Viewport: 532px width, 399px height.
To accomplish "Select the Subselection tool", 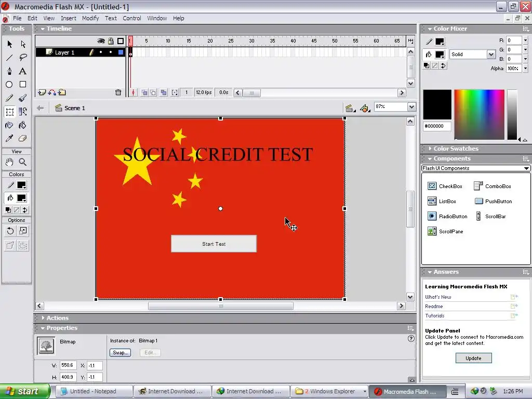I will 23,44.
